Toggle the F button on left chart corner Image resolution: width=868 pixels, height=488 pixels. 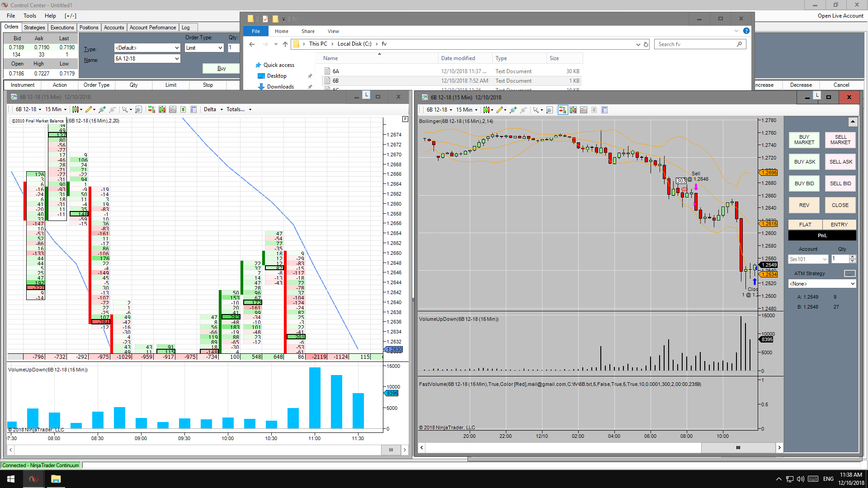coord(405,119)
